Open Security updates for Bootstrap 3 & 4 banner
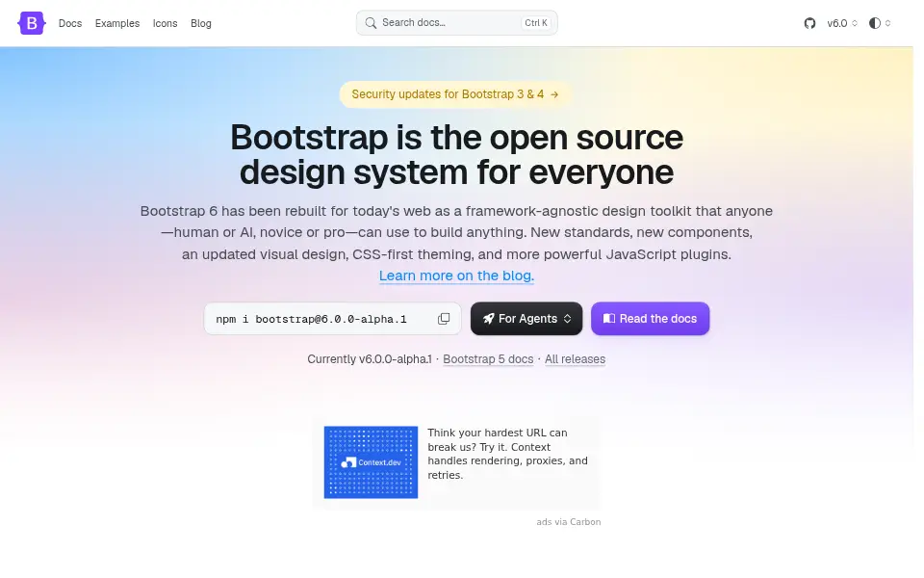The height and width of the screenshot is (578, 924). (x=455, y=94)
